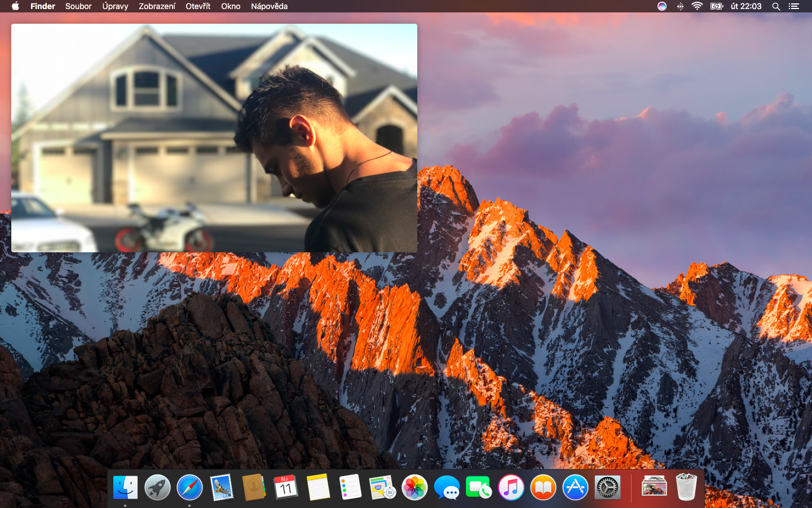812x508 pixels.
Task: Open the Okno menu
Action: [231, 6]
